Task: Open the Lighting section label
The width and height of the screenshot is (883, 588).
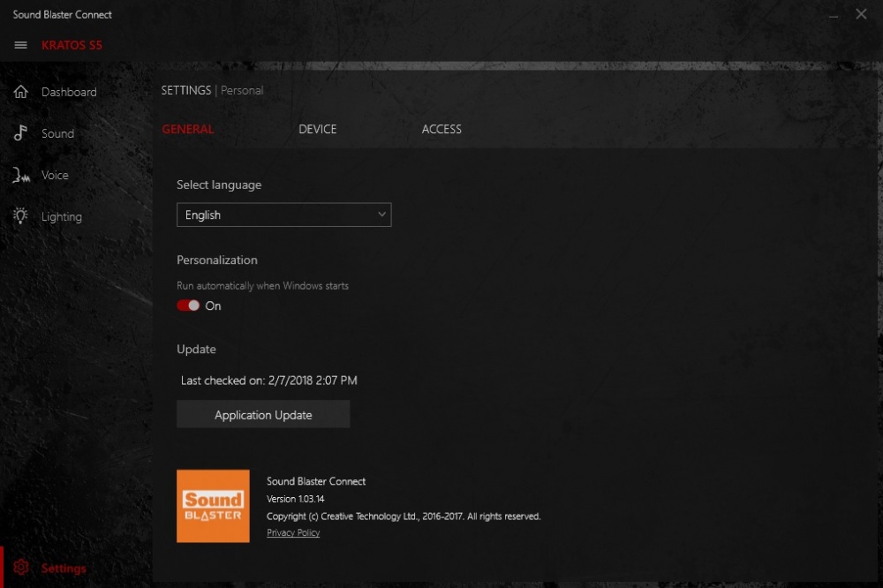Action: 62,217
